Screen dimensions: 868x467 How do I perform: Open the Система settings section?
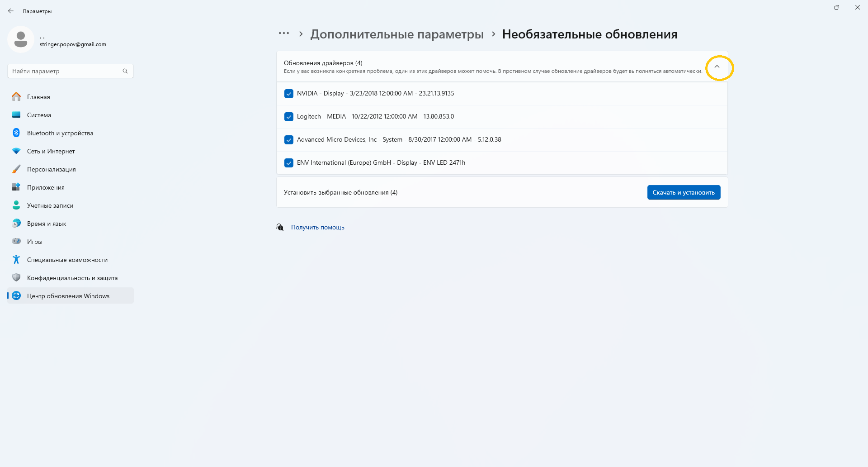pos(39,115)
